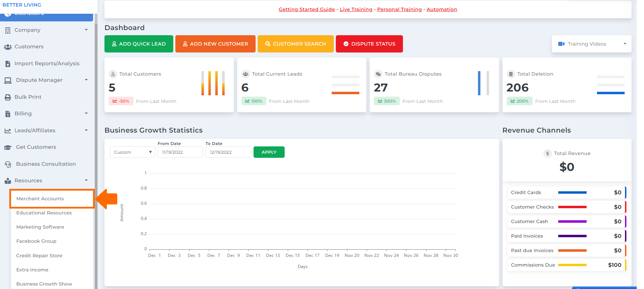Expand the Leads/Affiliates submenu arrow
The image size is (644, 289).
[86, 131]
